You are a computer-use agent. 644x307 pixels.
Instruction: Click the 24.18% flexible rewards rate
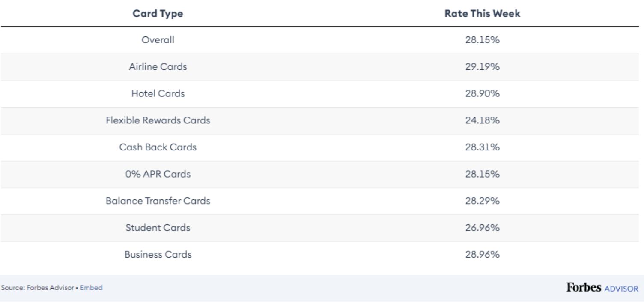(482, 120)
